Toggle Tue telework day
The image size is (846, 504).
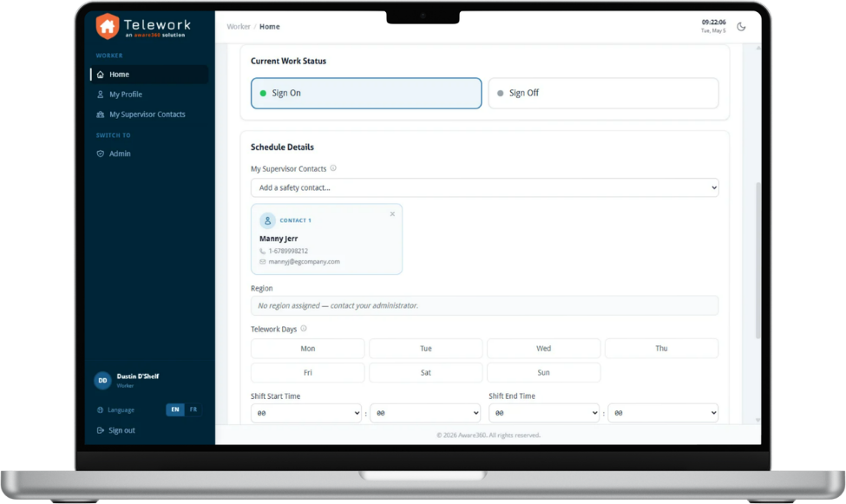pos(426,349)
